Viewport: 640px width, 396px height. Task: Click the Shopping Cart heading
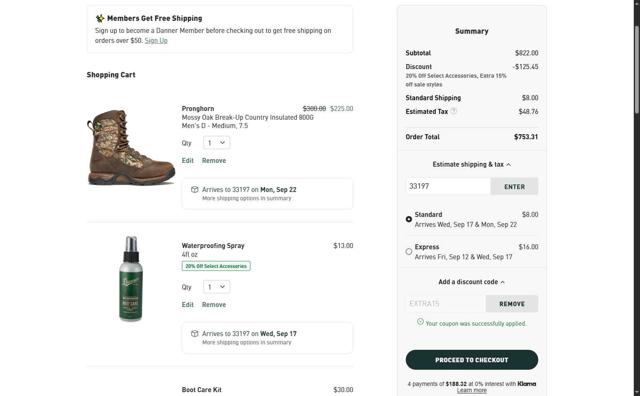point(111,75)
